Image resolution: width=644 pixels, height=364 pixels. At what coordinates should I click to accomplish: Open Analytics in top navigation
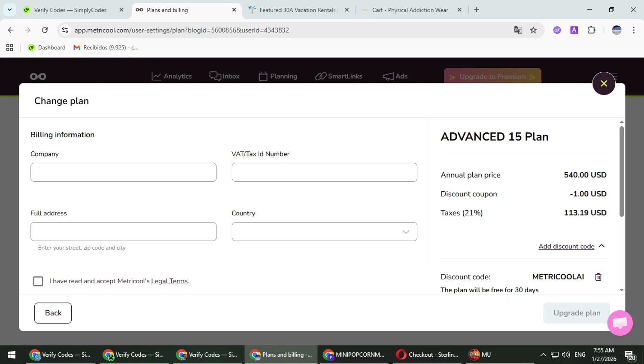[172, 76]
